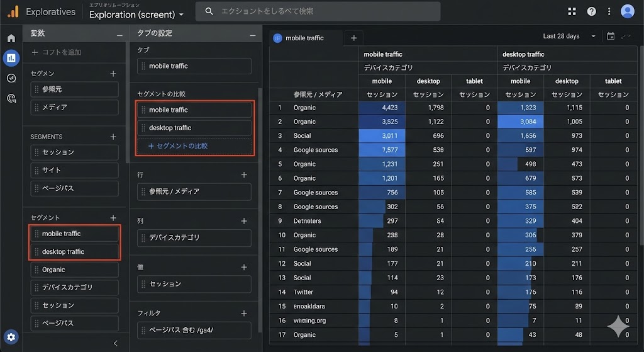Select the デバイスカテゴリ column chip

click(194, 237)
